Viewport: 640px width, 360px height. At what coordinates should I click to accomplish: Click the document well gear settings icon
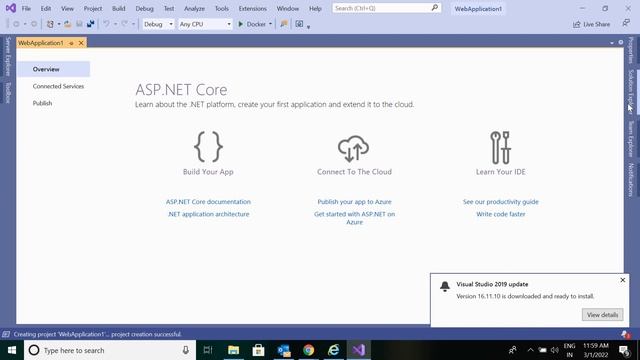[621, 42]
